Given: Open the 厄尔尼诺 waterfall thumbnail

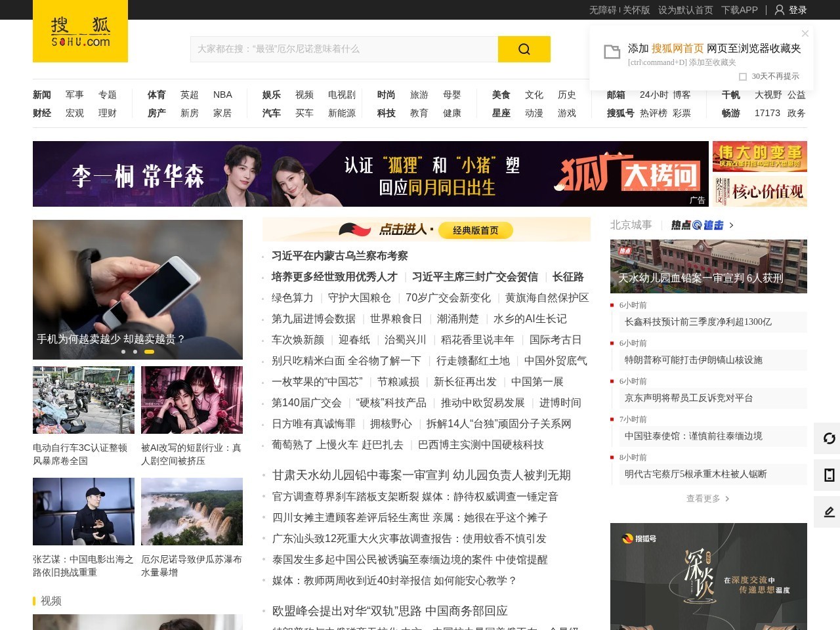Looking at the screenshot, I should pos(192,511).
